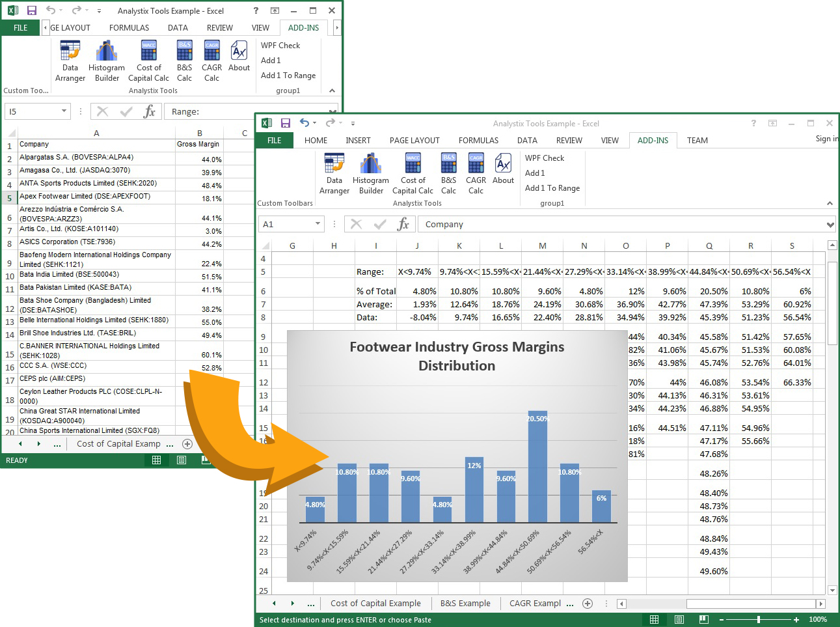Image resolution: width=840 pixels, height=627 pixels.
Task: Open Ribbon Display Options in front window
Action: coord(772,123)
